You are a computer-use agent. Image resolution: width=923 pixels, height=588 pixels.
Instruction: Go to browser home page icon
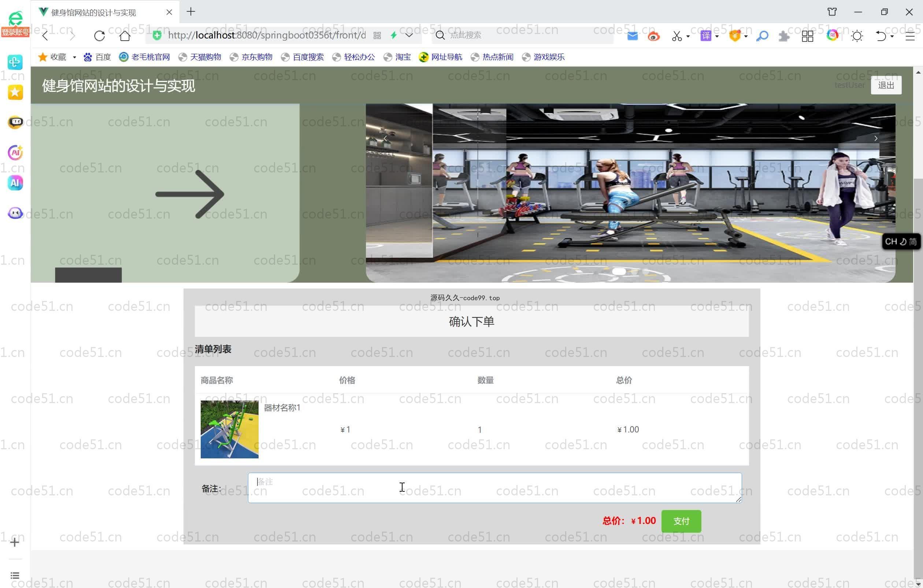[125, 36]
